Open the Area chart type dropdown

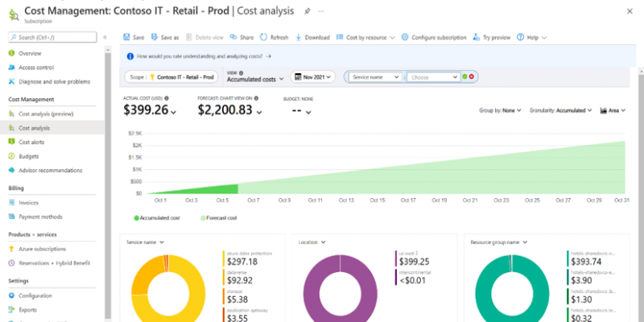pos(613,110)
